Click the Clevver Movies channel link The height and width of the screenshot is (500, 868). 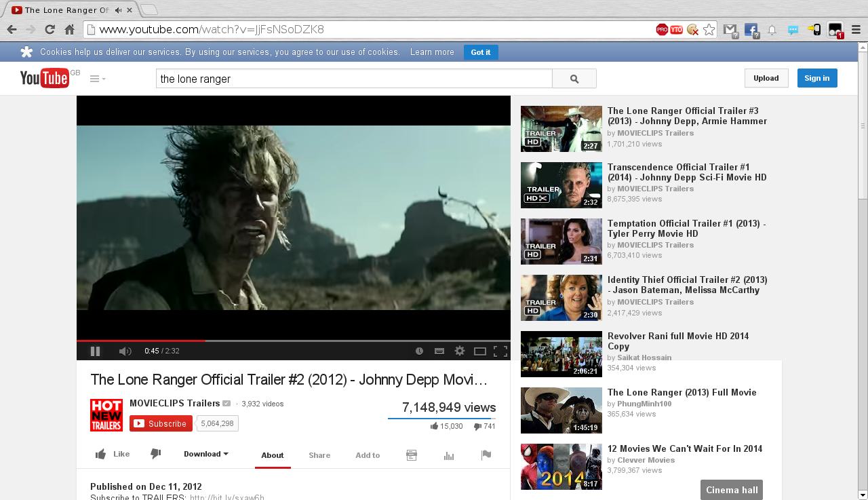pyautogui.click(x=646, y=460)
